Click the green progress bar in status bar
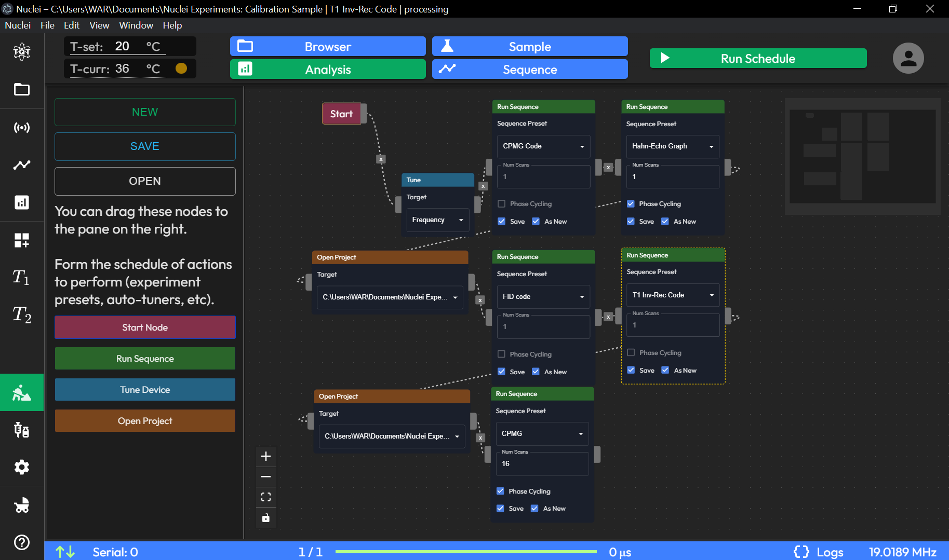 pyautogui.click(x=466, y=552)
